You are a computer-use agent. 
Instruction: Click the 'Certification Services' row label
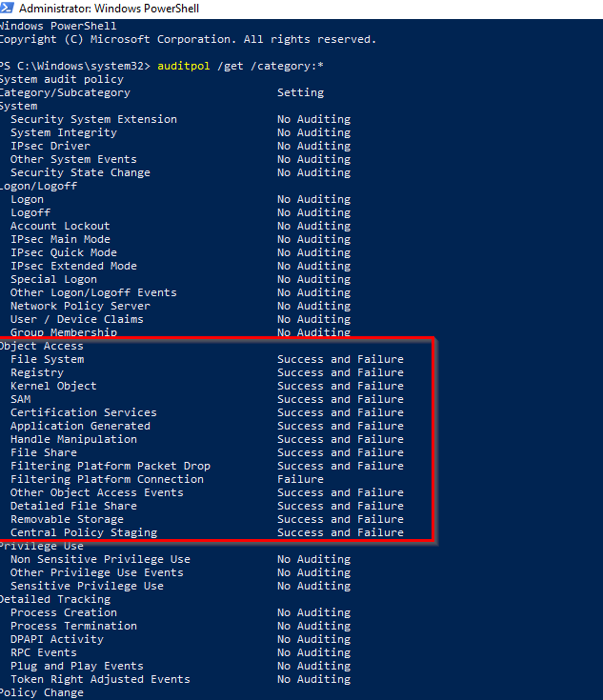point(84,412)
